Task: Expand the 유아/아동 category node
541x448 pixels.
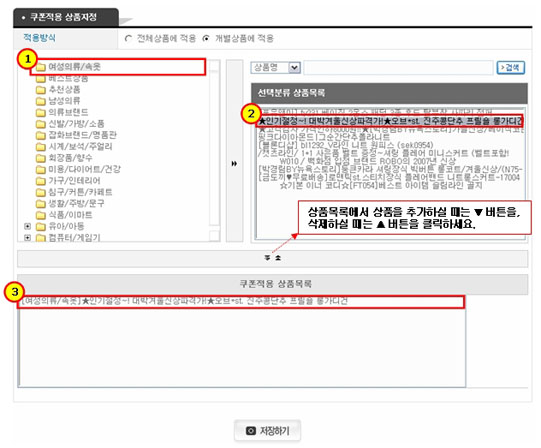Action: 28,226
